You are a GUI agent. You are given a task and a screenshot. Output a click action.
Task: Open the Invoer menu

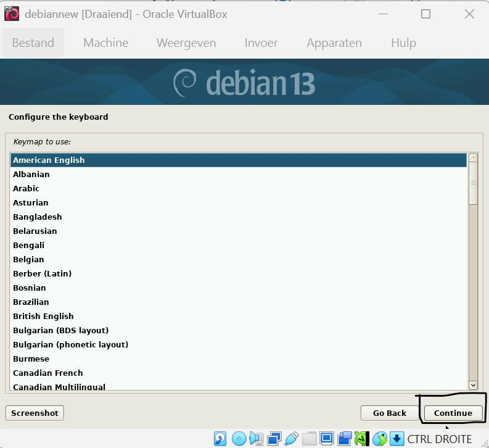click(261, 43)
